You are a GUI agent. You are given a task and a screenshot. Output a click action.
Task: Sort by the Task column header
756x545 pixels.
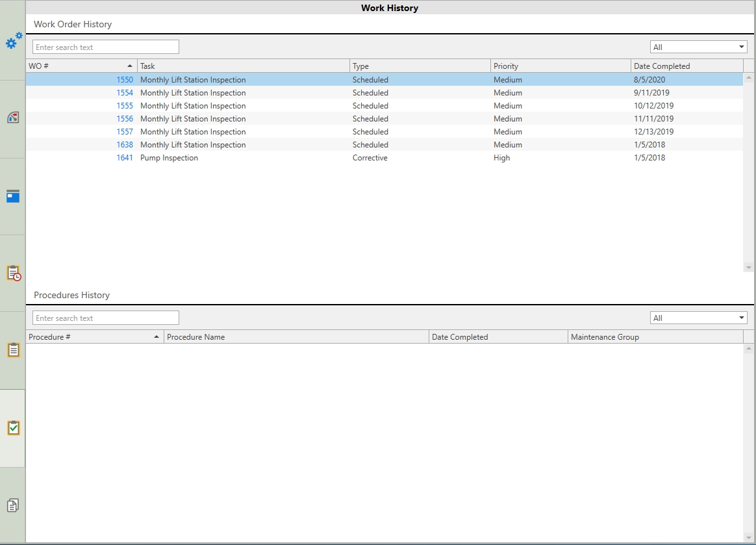point(244,66)
